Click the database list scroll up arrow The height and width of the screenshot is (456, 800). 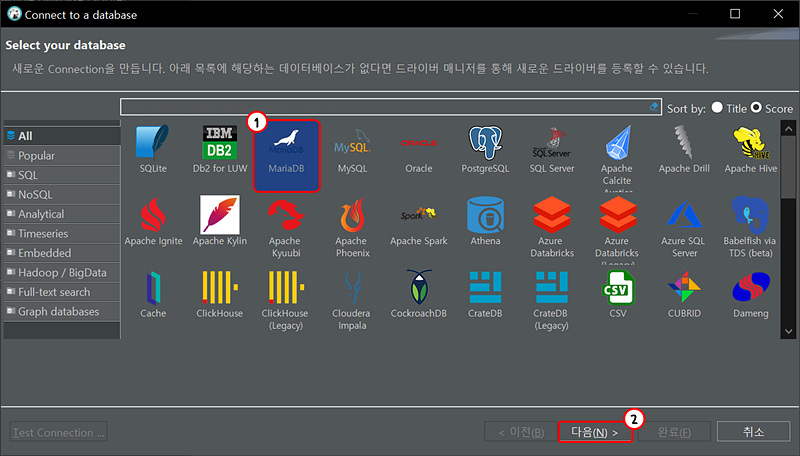pyautogui.click(x=788, y=129)
